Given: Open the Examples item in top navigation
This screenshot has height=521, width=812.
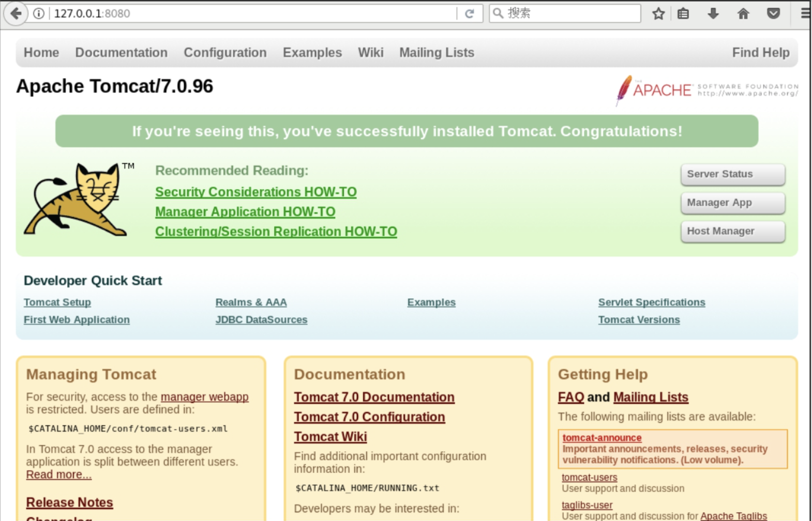Looking at the screenshot, I should (x=312, y=53).
